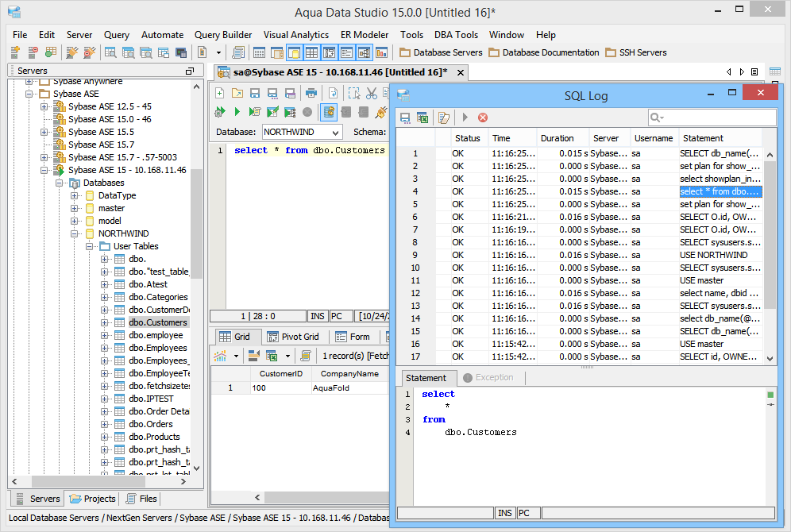Close the sa@Sybase ASE 15 query tab
This screenshot has height=532, width=791.
[x=461, y=72]
